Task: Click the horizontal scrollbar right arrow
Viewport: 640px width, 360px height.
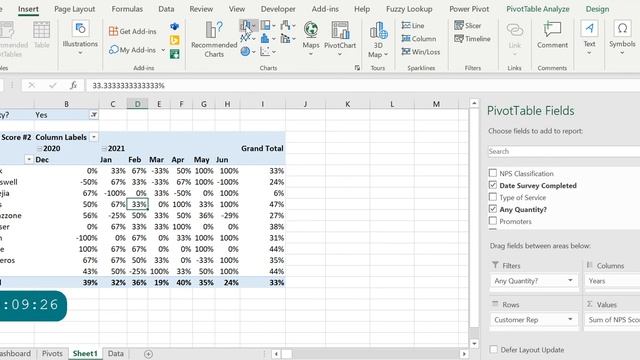Action: [x=464, y=354]
